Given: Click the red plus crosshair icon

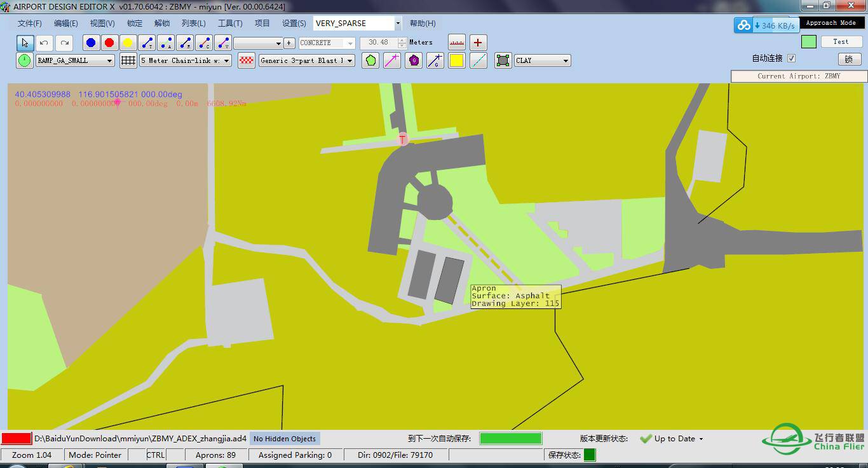Looking at the screenshot, I should pyautogui.click(x=478, y=43).
